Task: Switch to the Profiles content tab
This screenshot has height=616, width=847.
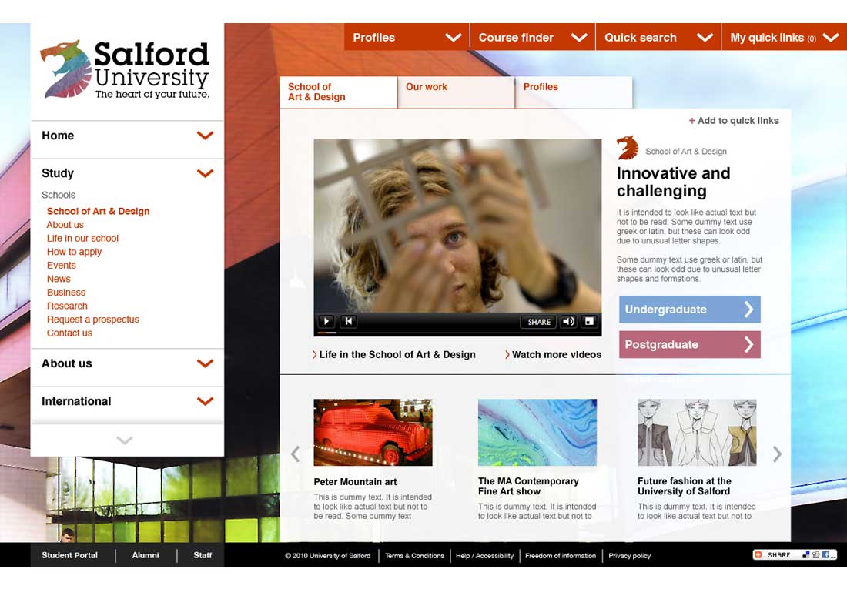Action: (x=574, y=92)
